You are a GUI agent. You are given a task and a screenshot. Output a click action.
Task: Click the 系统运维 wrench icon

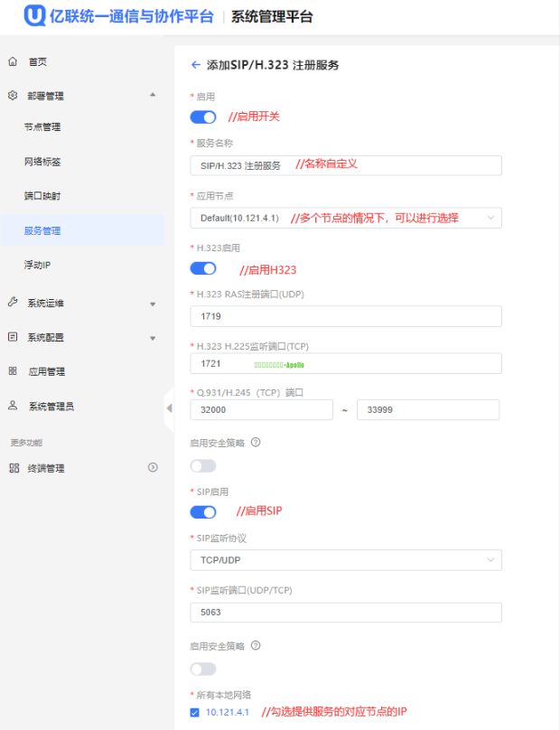click(13, 303)
